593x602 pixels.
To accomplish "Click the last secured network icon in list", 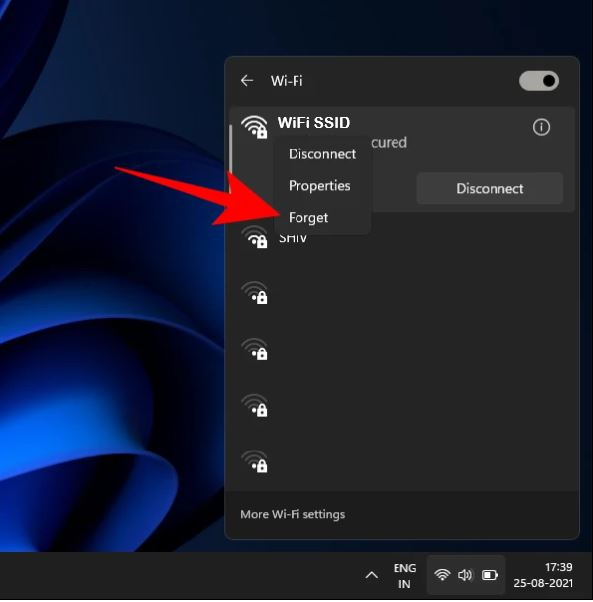I will coord(254,461).
